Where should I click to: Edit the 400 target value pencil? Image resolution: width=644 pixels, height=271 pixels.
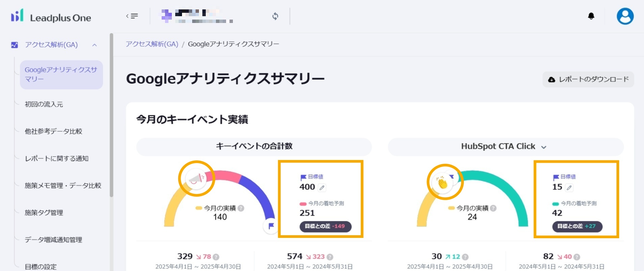(322, 187)
